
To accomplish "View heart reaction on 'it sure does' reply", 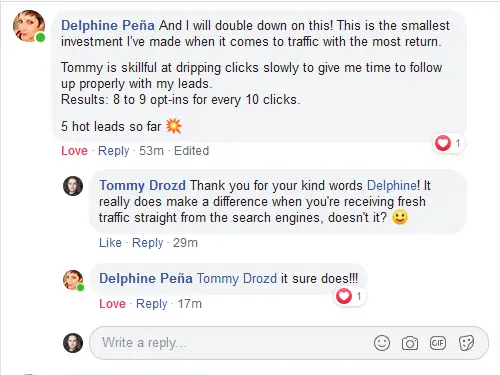I will 349,296.
